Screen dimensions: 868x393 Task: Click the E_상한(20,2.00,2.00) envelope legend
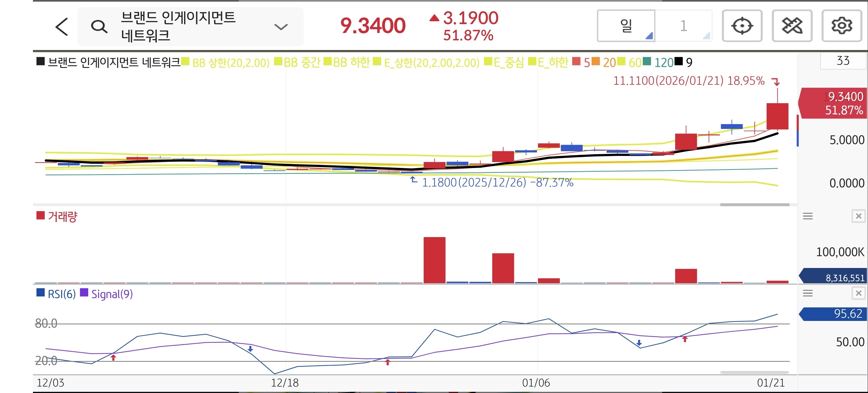[x=431, y=63]
